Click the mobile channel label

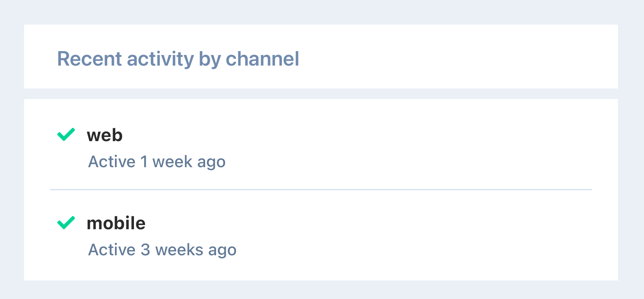click(x=116, y=223)
